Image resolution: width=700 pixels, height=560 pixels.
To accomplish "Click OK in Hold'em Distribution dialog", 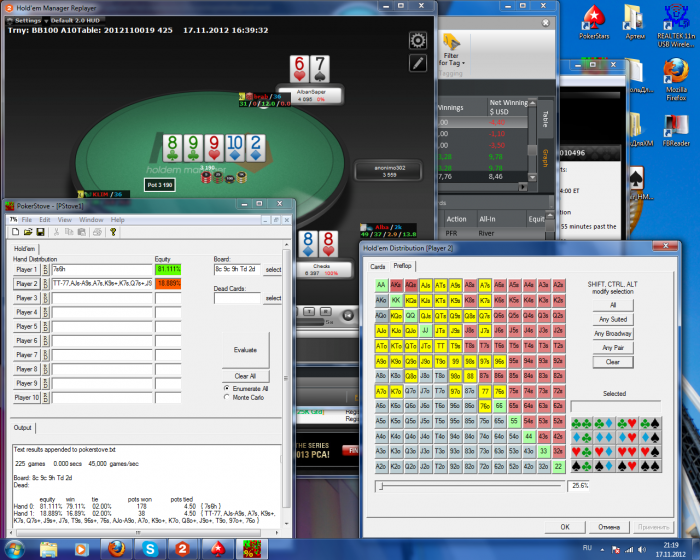I will (565, 527).
